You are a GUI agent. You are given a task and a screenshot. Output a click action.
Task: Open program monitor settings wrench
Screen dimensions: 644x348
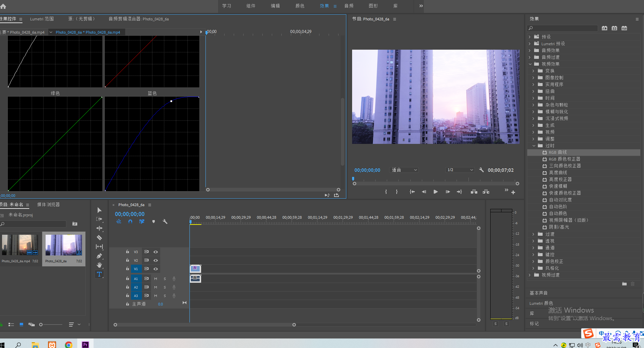tap(481, 170)
